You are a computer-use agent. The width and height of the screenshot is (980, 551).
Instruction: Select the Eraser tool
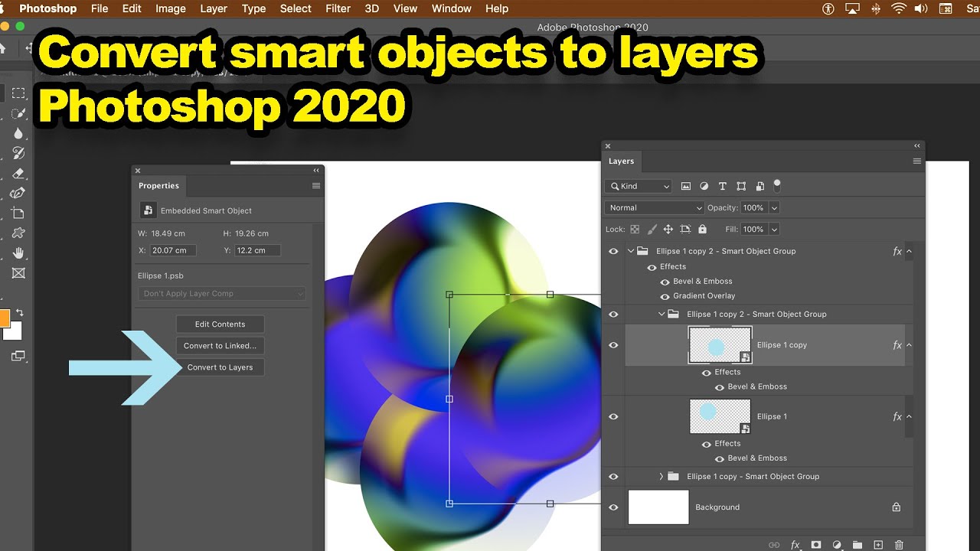tap(18, 174)
